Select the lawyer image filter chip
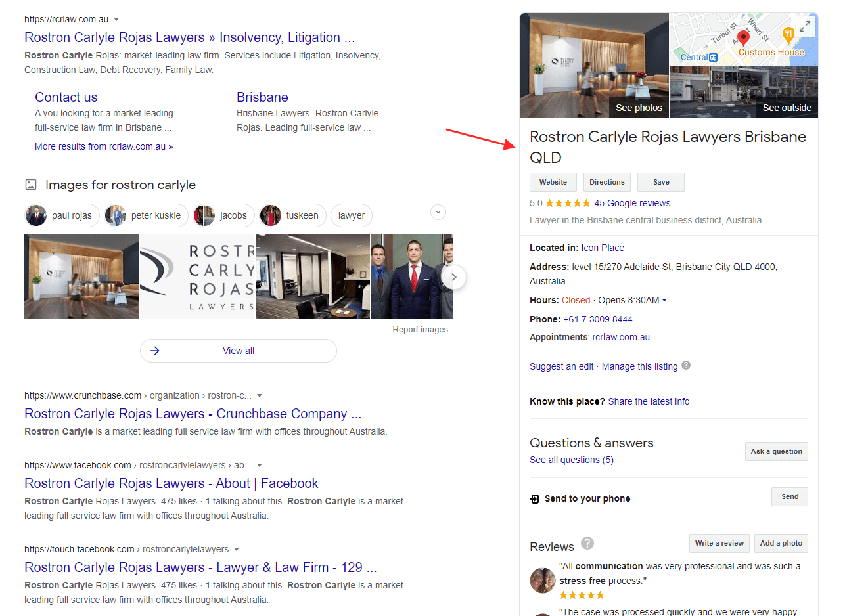845x616 pixels. pos(351,215)
